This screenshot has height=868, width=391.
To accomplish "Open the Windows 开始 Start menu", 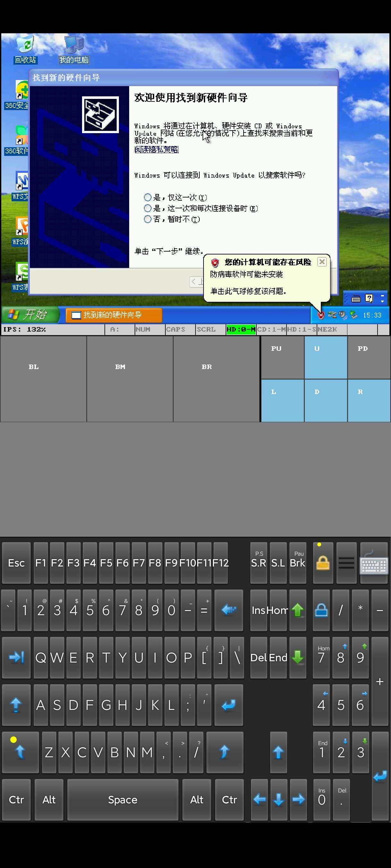I will (x=30, y=315).
